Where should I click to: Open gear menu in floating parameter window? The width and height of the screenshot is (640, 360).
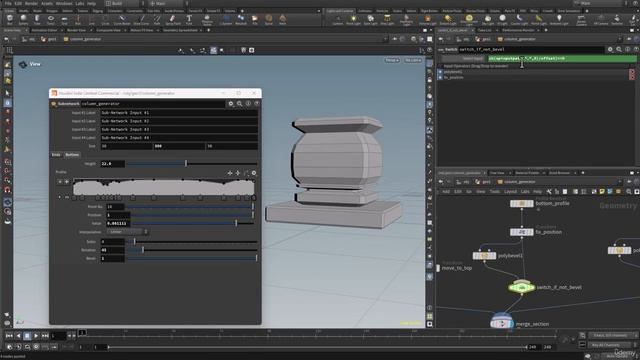click(231, 104)
